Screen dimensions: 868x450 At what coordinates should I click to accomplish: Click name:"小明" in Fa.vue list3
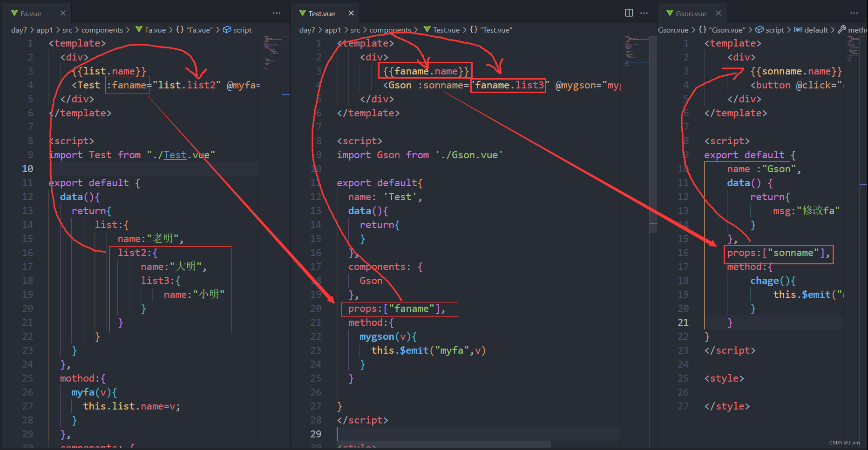coord(194,295)
